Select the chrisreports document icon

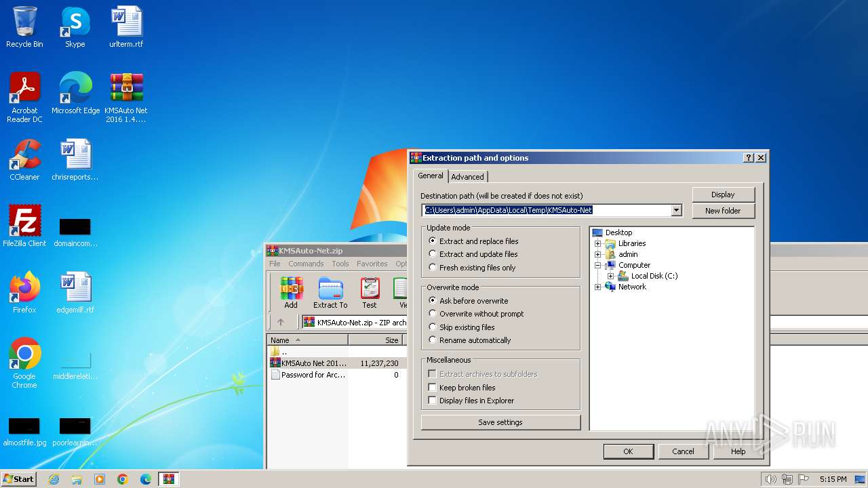pos(75,160)
